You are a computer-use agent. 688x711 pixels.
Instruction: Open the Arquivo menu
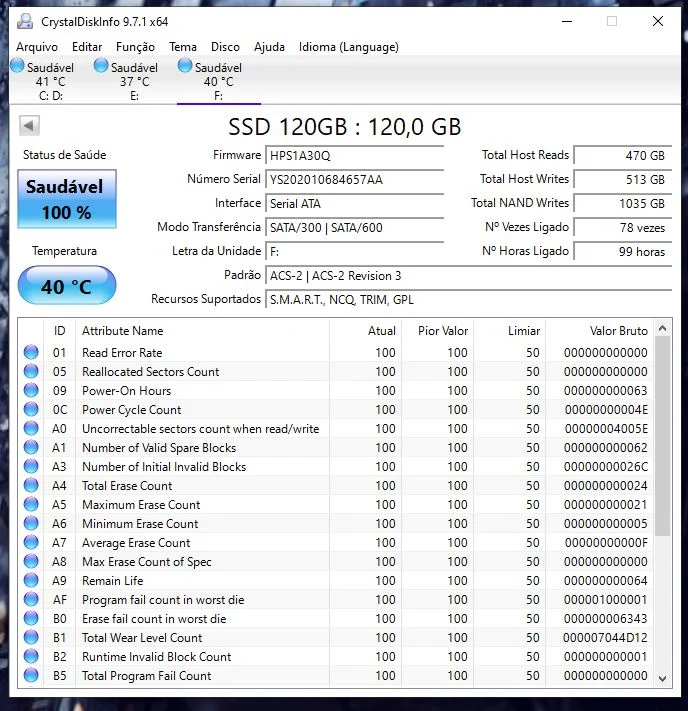(37, 47)
